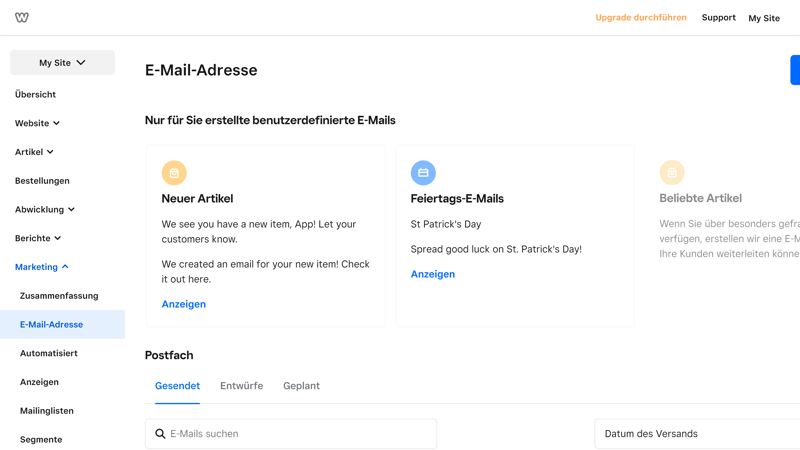Expand the Abwicklung sidebar section
Image resolution: width=800 pixels, height=450 pixels.
click(x=45, y=210)
